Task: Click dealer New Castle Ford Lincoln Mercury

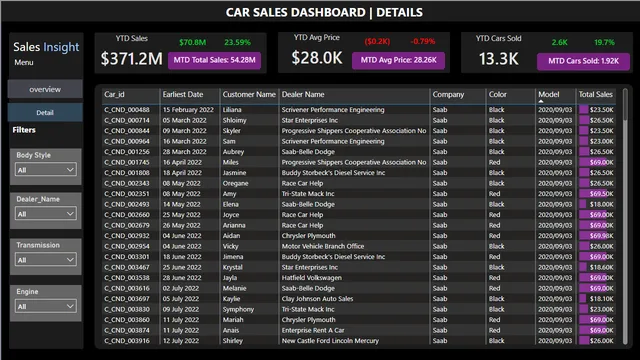Action: [330, 341]
